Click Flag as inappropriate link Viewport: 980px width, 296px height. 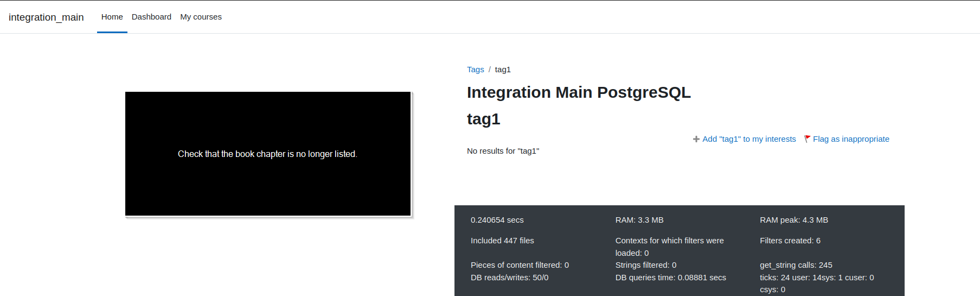pyautogui.click(x=851, y=139)
